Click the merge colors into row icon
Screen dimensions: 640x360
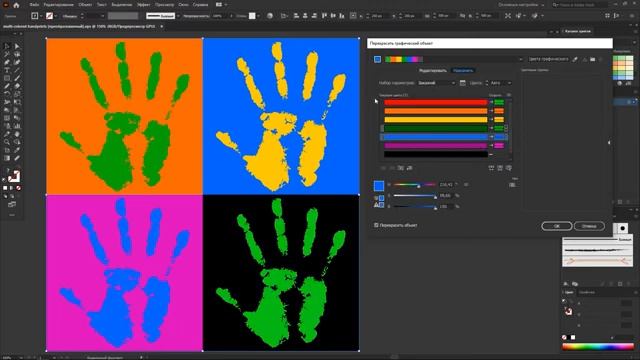point(383,168)
